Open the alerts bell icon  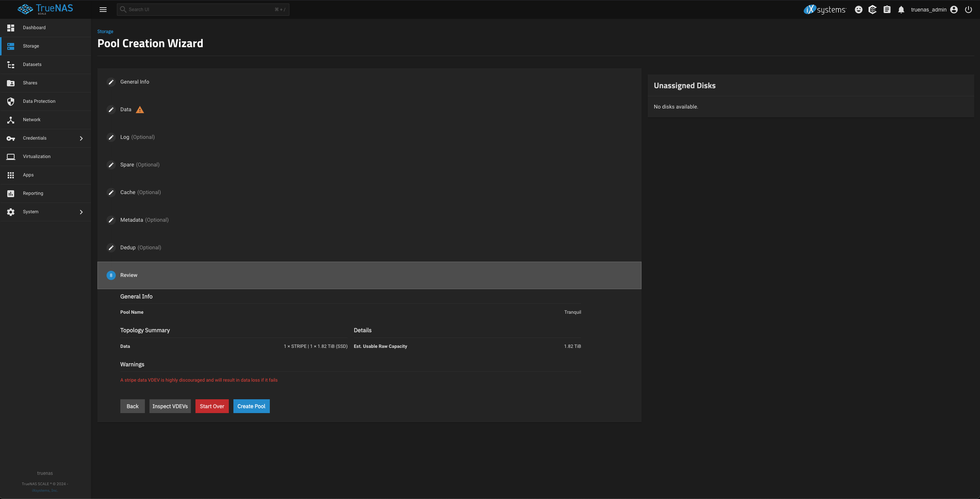pos(901,10)
